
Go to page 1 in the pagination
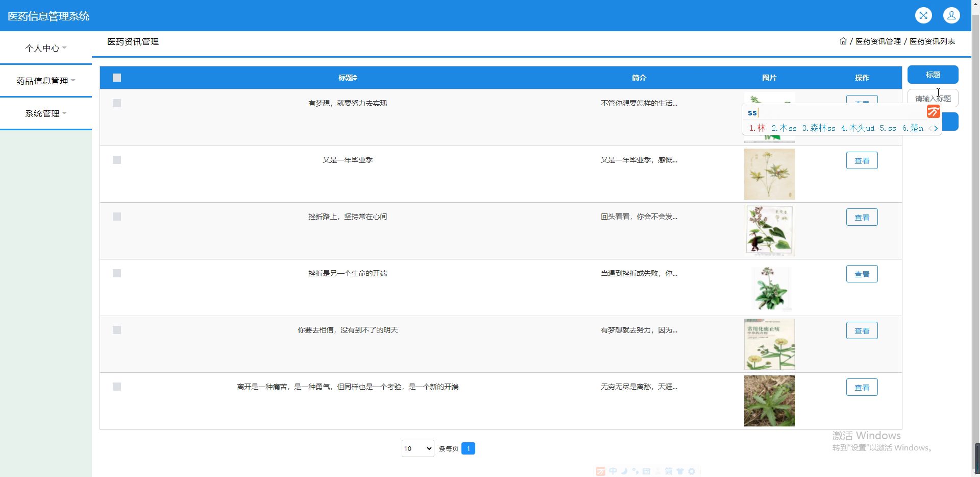(x=468, y=448)
